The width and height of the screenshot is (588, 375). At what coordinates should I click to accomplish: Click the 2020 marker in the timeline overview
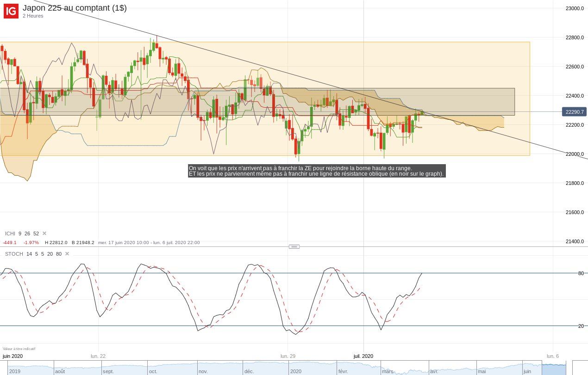pos(296,371)
